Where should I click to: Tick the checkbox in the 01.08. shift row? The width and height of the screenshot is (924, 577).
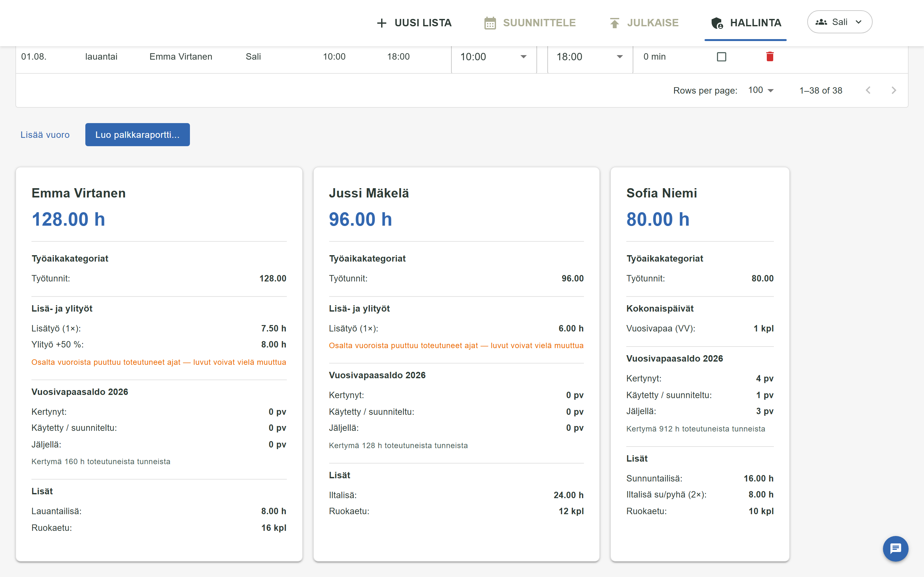pos(721,57)
